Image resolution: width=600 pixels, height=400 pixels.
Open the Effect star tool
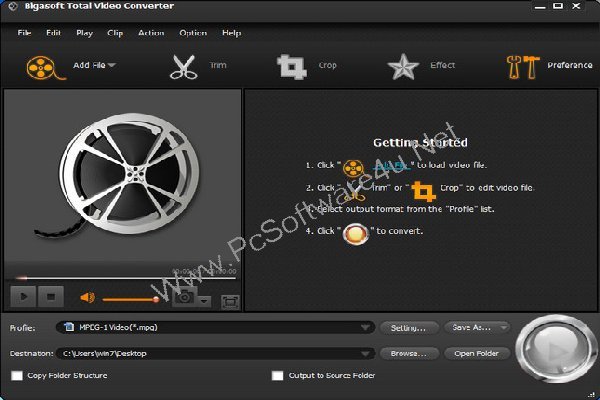[403, 67]
